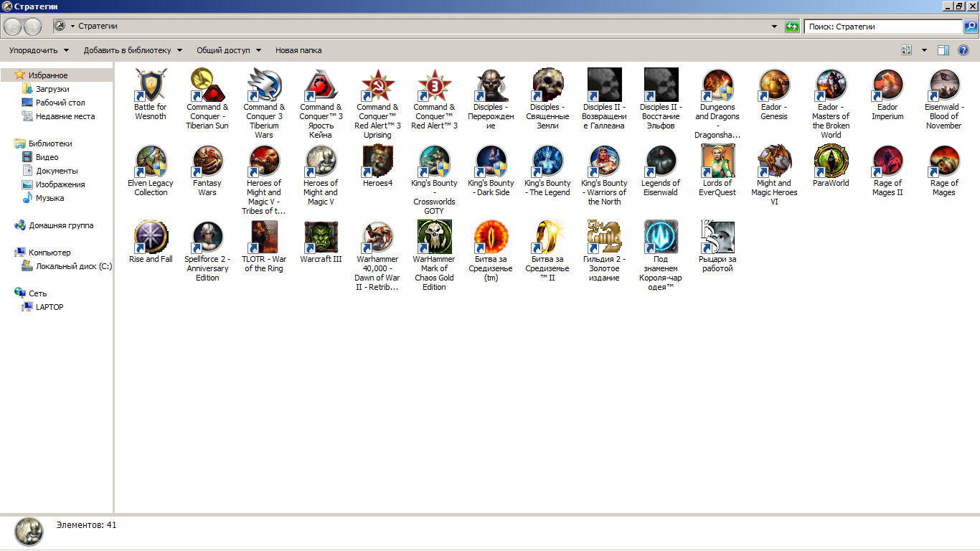Select the Disciples - Перерождение shortcut

(x=491, y=85)
